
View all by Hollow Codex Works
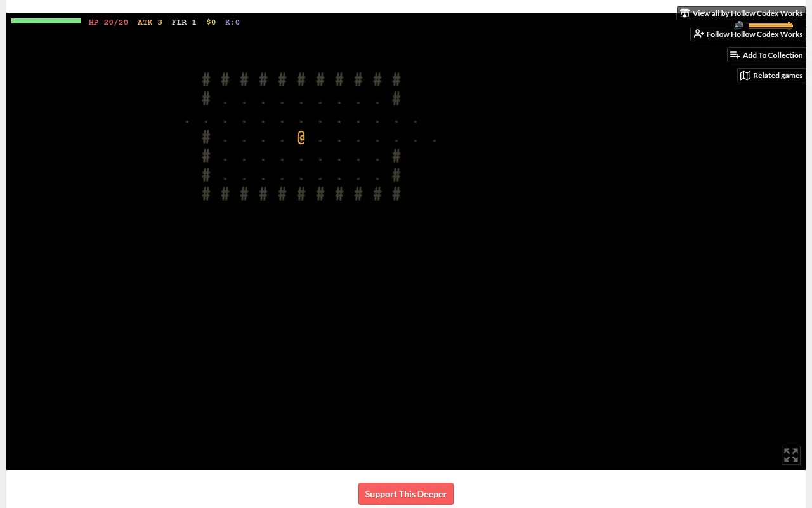click(x=741, y=13)
